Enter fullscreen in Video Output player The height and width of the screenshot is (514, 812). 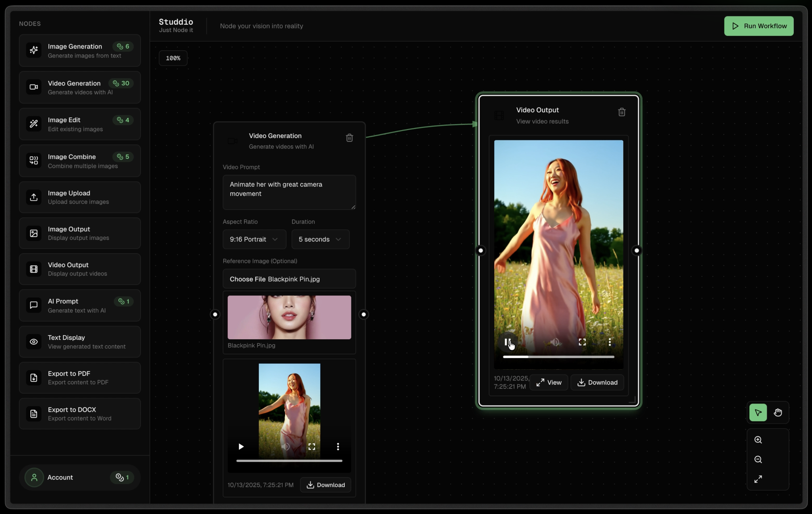tap(582, 342)
